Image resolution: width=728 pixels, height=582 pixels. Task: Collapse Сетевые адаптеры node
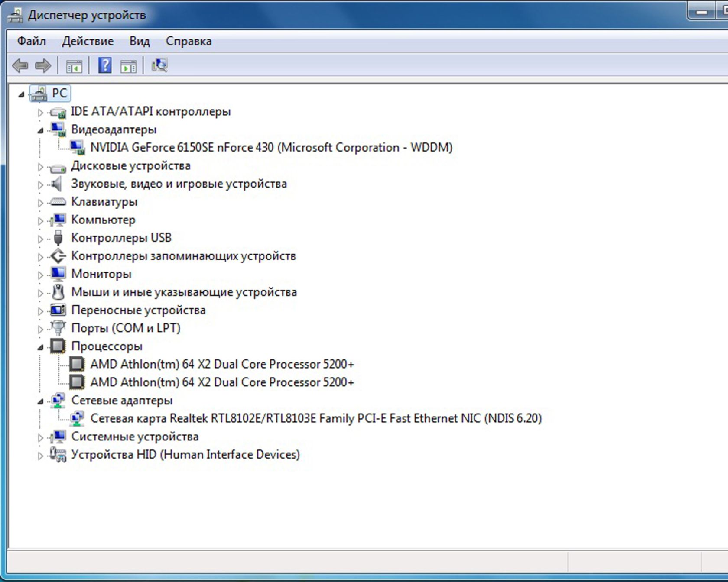(41, 401)
